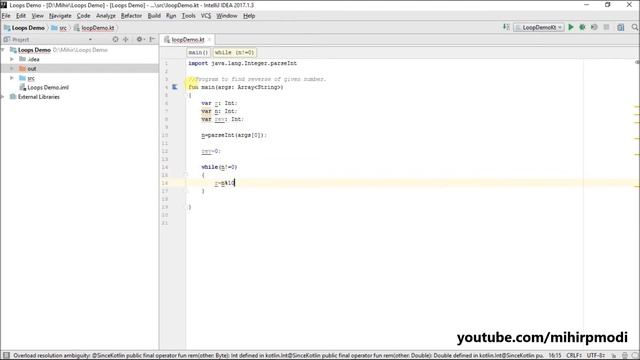Click the 16:15 cursor position indicator

[x=555, y=356]
